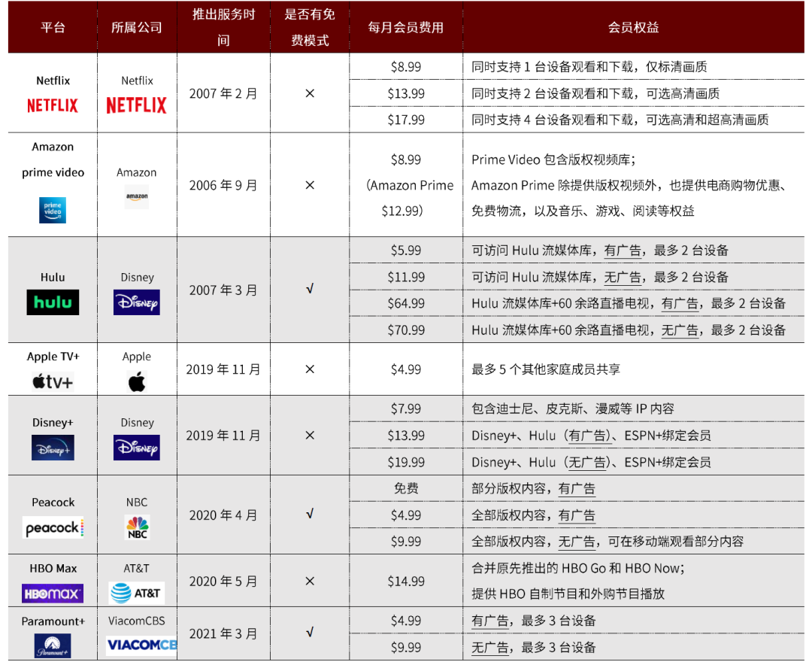Click the X mark in HBO Max row

(x=310, y=582)
